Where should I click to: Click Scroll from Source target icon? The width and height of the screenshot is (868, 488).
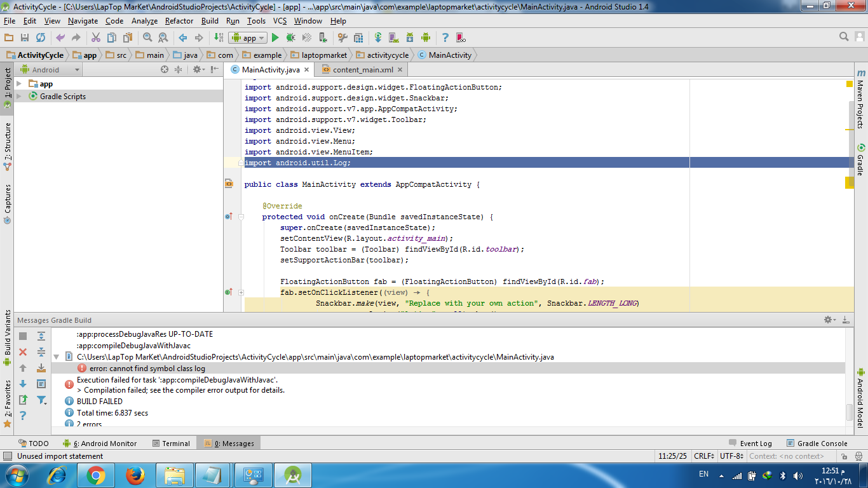click(165, 70)
